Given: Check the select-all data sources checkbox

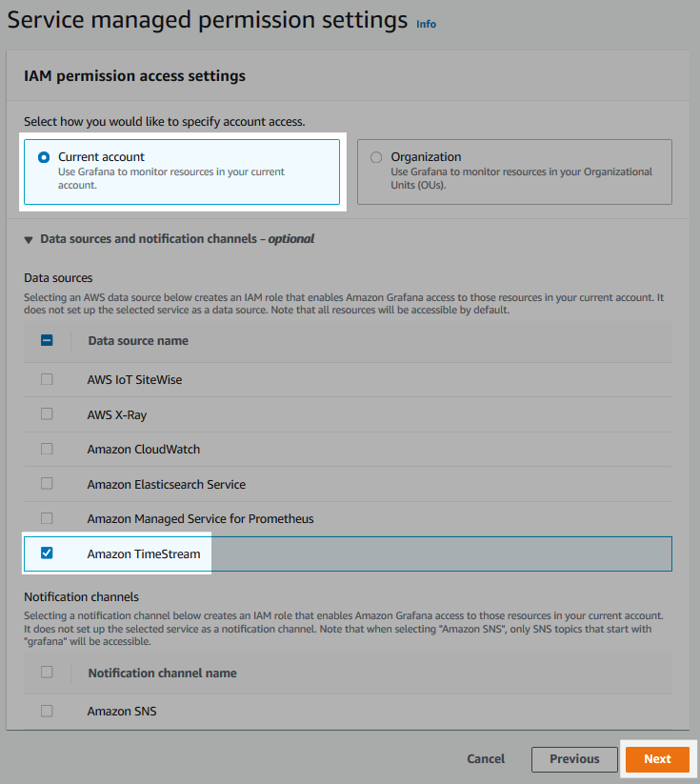Looking at the screenshot, I should pos(47,340).
